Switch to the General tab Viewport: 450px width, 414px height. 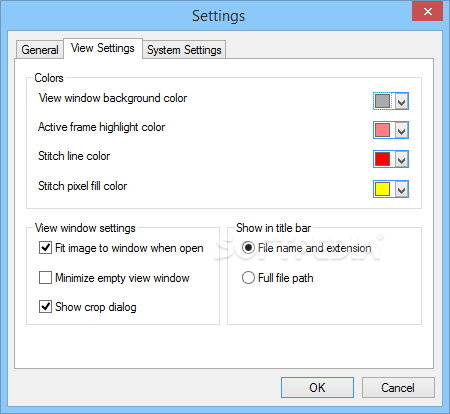40,50
